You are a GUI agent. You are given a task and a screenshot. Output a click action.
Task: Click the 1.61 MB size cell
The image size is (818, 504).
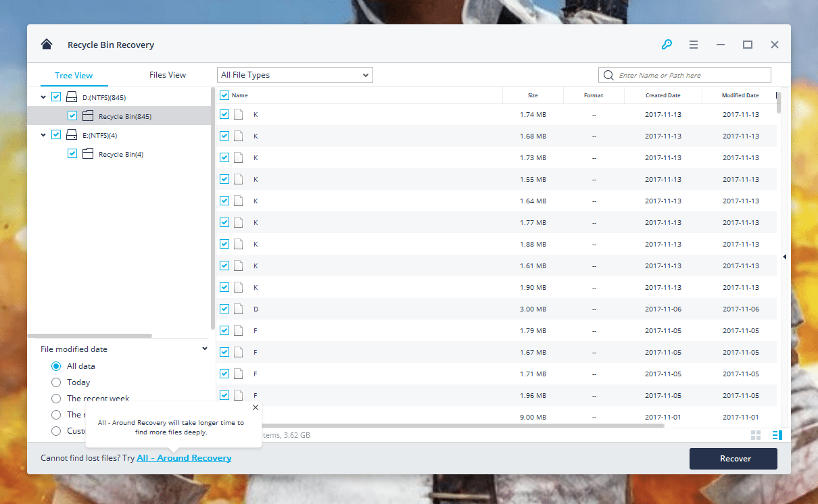click(x=533, y=266)
